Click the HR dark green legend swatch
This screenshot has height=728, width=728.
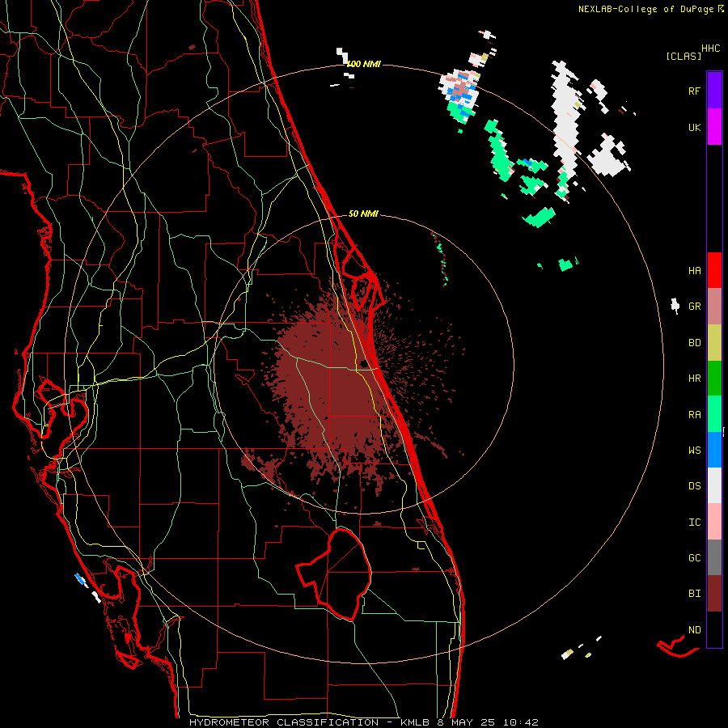(x=714, y=379)
